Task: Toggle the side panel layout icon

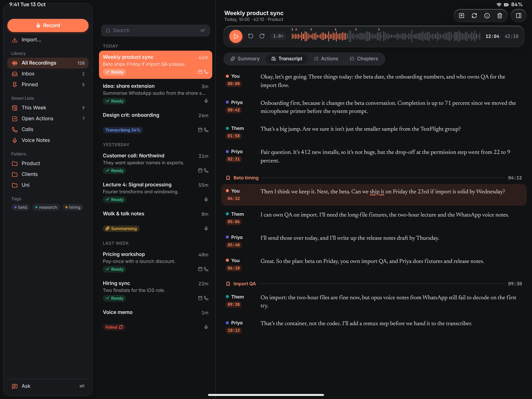Action: 518,16
